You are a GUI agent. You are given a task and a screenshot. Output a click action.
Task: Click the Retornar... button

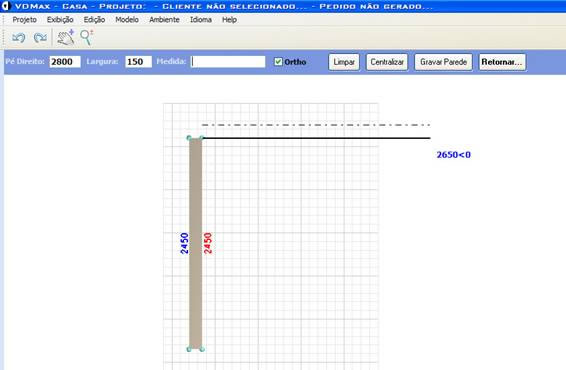(502, 62)
